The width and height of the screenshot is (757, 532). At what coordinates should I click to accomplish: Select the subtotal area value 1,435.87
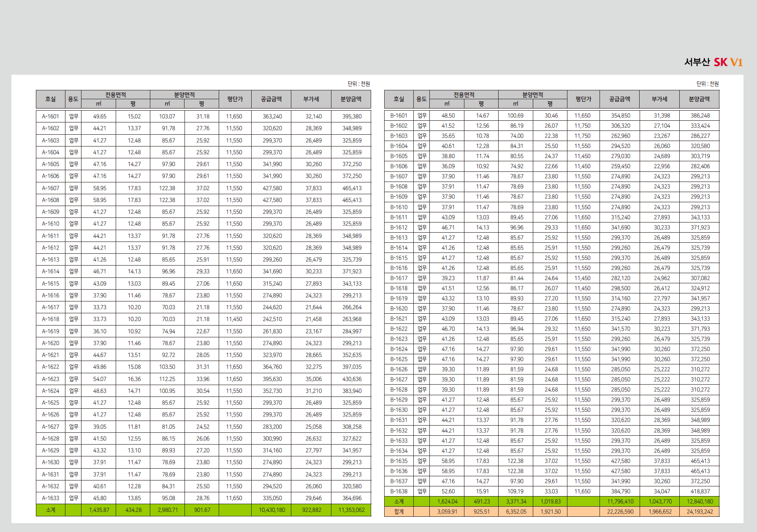(x=99, y=510)
